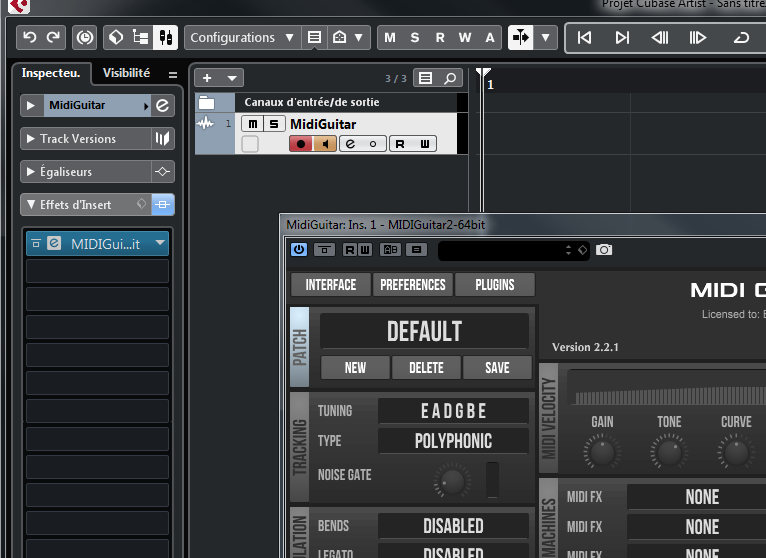Image resolution: width=766 pixels, height=558 pixels.
Task: Toggle the left zone inspector icon
Action: (116, 38)
